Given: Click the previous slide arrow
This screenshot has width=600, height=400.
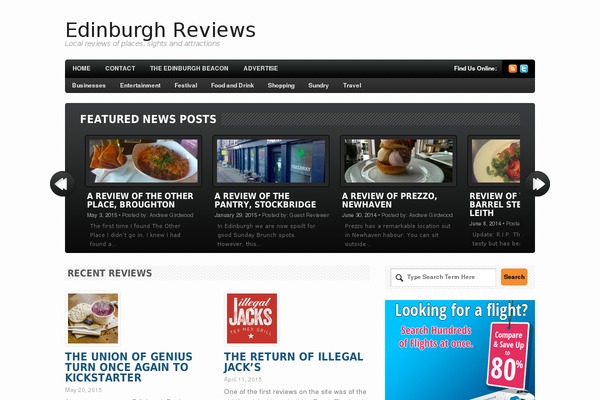Looking at the screenshot, I should (x=62, y=184).
